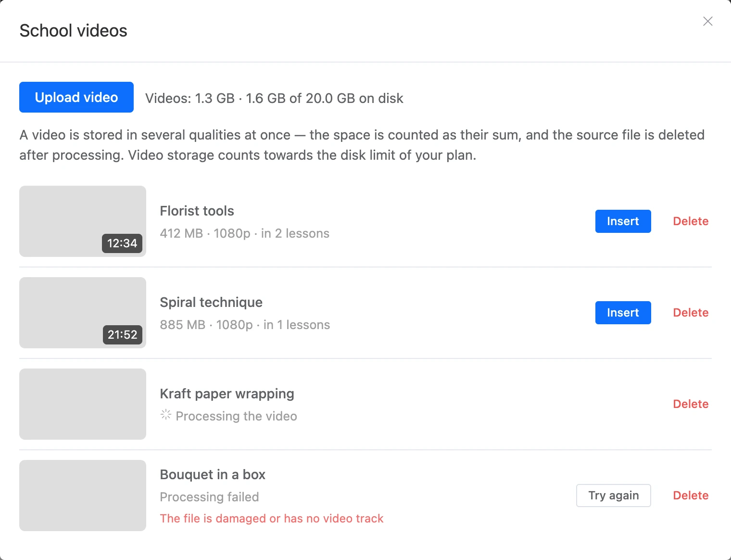Image resolution: width=731 pixels, height=560 pixels.
Task: Close the School videos dialog
Action: tap(707, 21)
